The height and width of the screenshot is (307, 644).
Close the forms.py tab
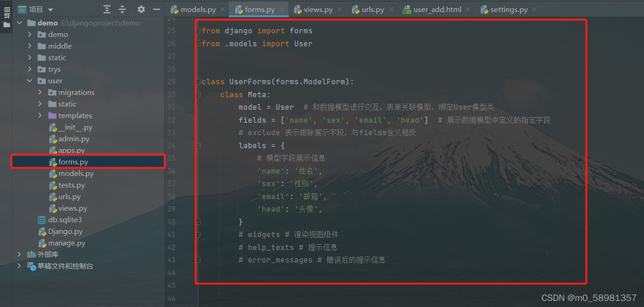282,9
